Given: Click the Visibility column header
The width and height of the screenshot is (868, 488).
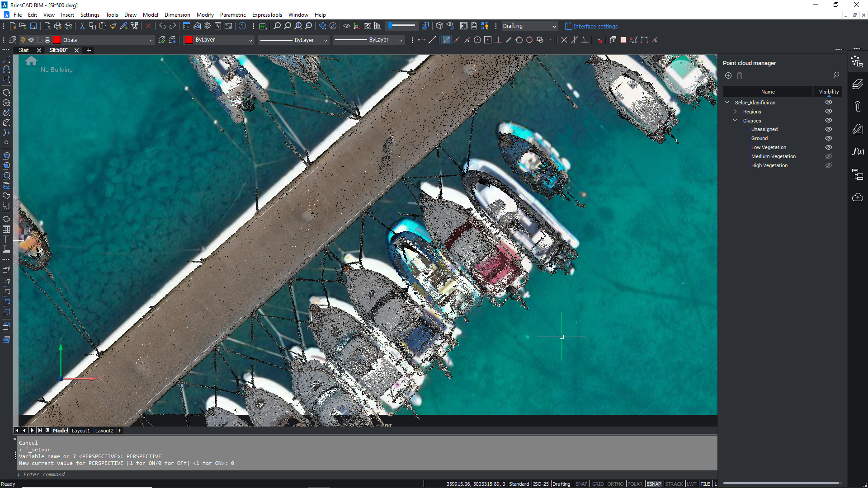Looking at the screenshot, I should point(829,92).
